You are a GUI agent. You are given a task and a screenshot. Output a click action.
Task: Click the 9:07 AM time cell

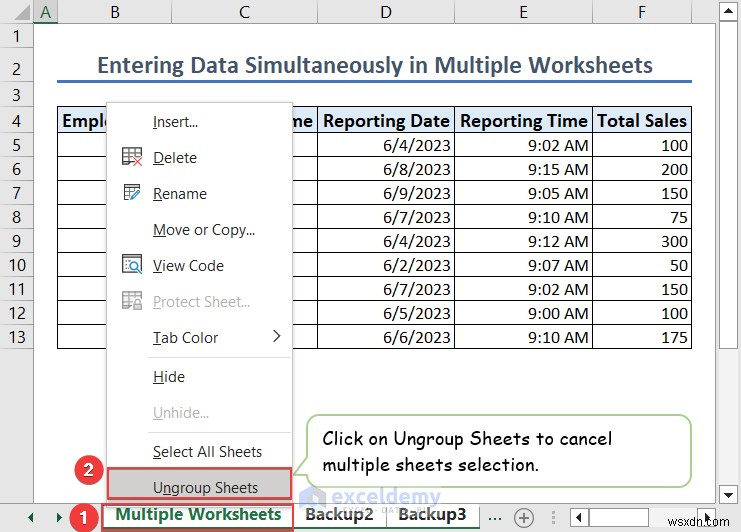click(x=523, y=265)
